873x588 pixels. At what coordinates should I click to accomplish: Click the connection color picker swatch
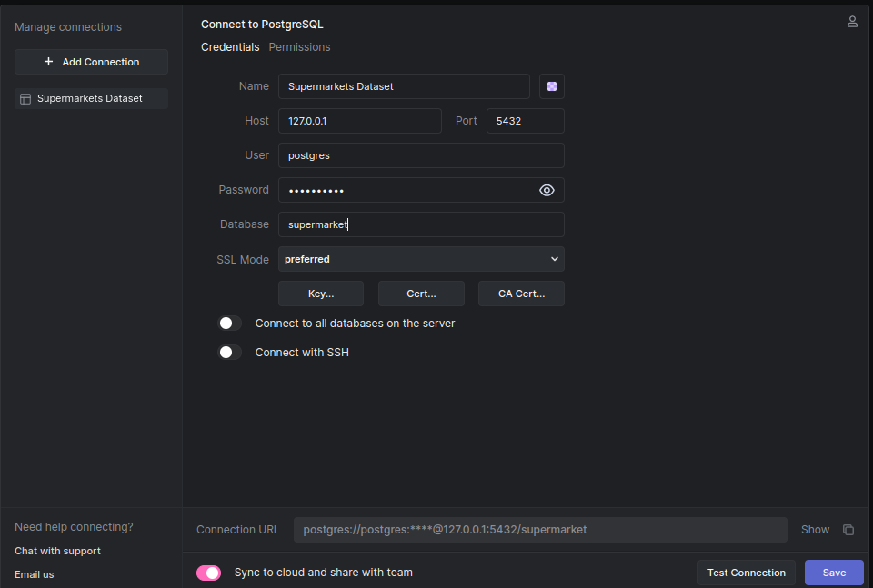pyautogui.click(x=552, y=86)
